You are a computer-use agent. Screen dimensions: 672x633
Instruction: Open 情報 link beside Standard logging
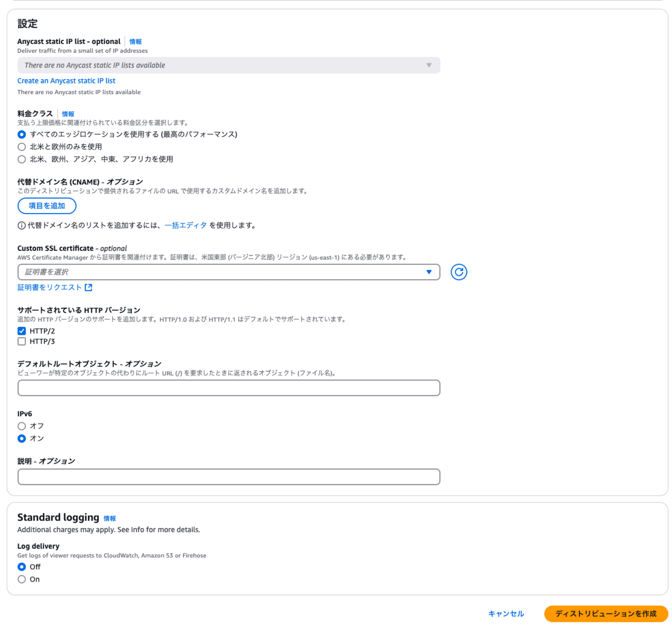(x=110, y=518)
